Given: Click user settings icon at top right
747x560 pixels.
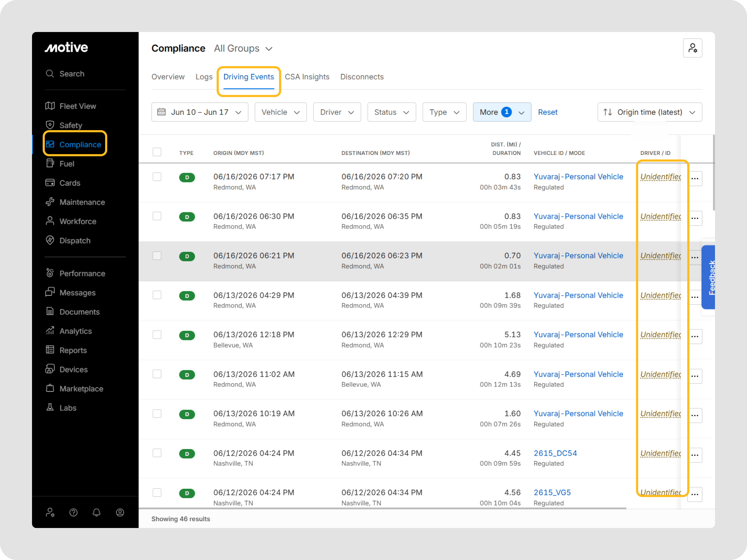Looking at the screenshot, I should pos(692,48).
